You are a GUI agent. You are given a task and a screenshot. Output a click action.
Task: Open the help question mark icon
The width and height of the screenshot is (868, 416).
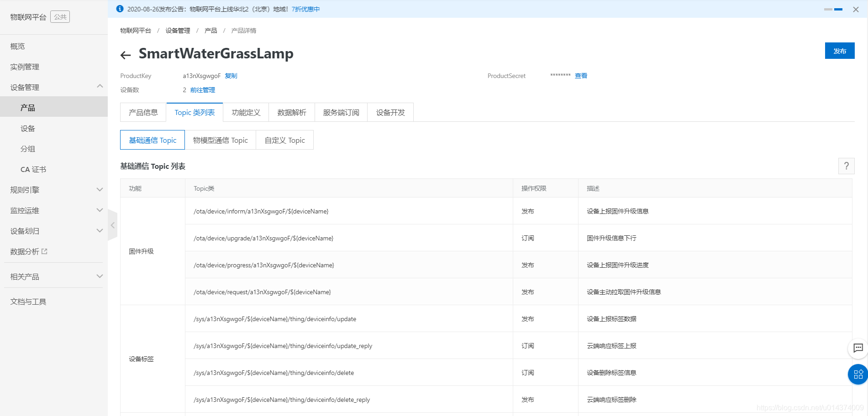846,166
